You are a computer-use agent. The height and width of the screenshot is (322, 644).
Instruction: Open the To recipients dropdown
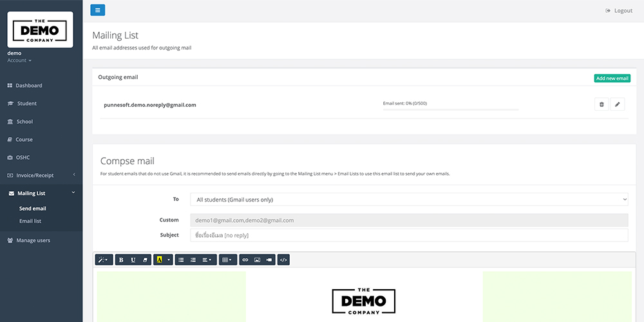coord(409,200)
